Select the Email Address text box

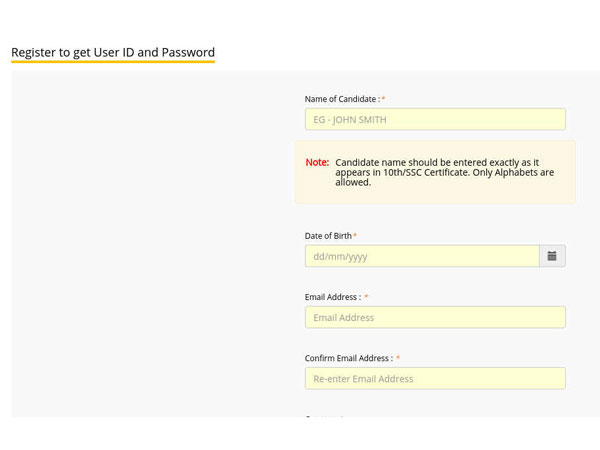435,317
